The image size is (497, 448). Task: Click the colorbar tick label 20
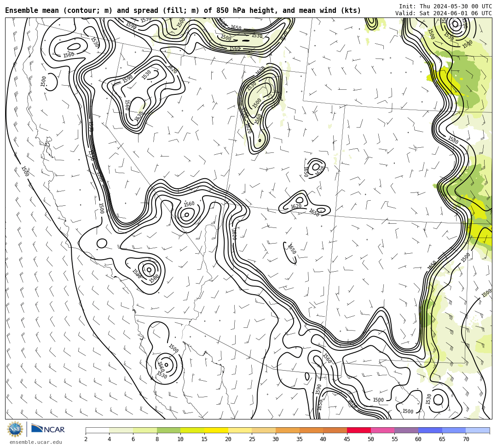[x=228, y=439]
